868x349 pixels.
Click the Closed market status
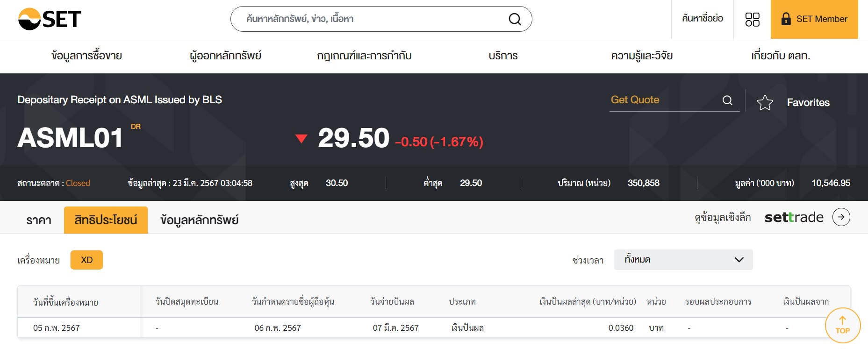[78, 183]
